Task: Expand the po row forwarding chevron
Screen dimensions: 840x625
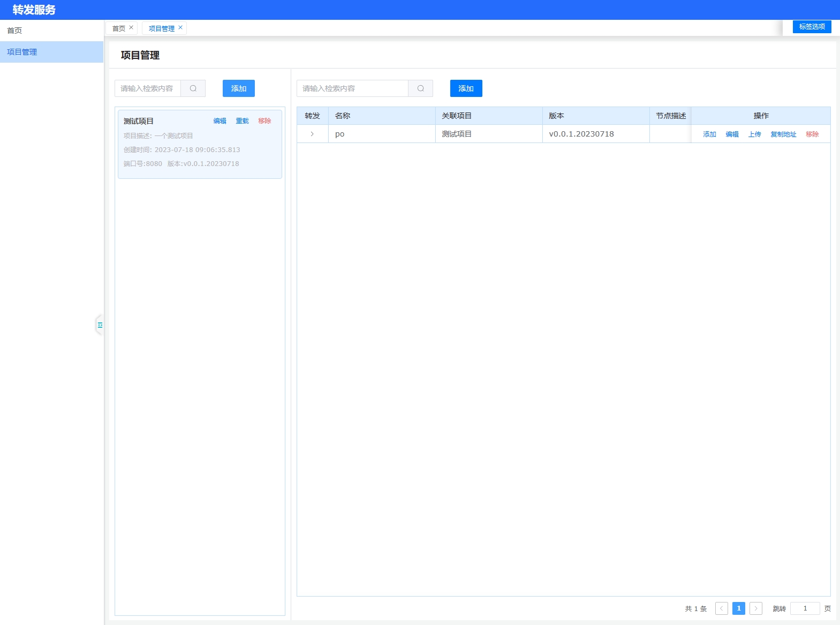Action: pos(312,134)
